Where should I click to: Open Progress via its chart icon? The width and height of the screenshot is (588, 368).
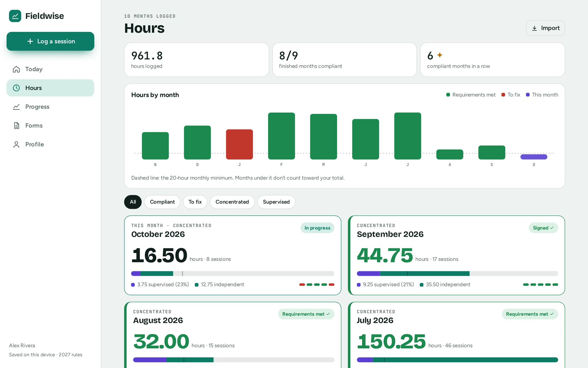point(16,107)
